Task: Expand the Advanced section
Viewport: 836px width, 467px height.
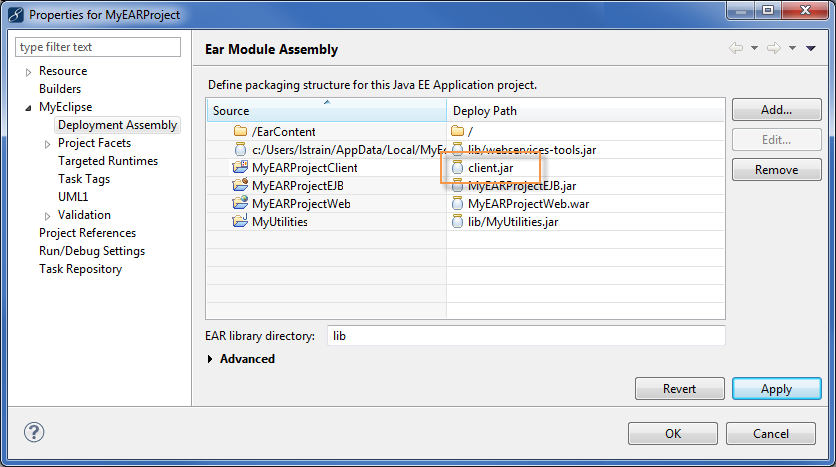Action: [x=210, y=359]
